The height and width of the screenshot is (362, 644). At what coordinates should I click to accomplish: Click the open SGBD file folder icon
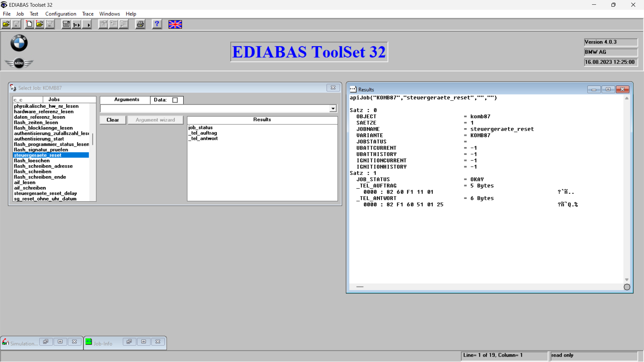6,24
